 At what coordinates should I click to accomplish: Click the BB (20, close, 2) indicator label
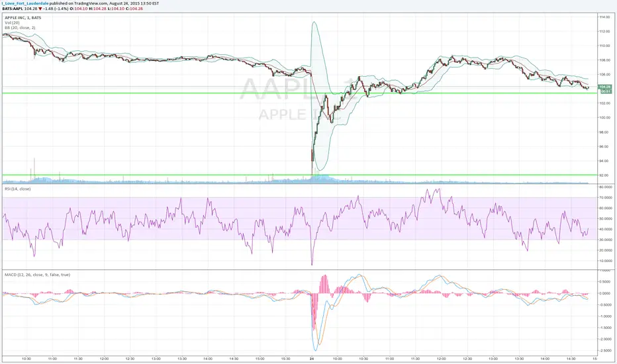20,28
